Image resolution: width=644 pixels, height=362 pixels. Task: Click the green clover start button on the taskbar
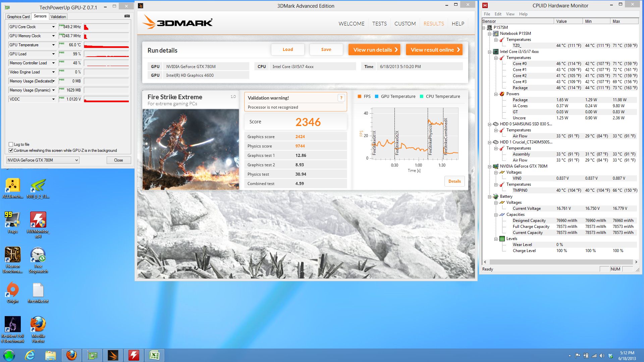coord(9,355)
